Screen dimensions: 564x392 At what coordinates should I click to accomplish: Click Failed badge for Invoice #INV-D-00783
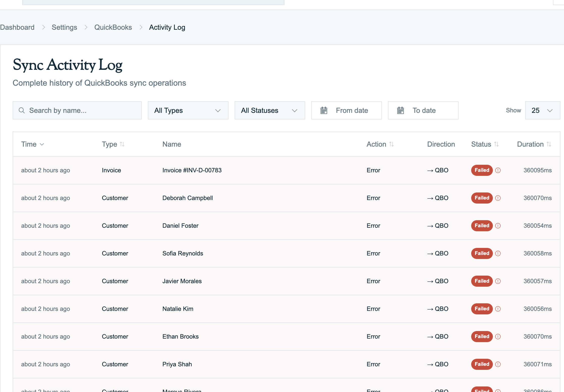[x=482, y=170]
